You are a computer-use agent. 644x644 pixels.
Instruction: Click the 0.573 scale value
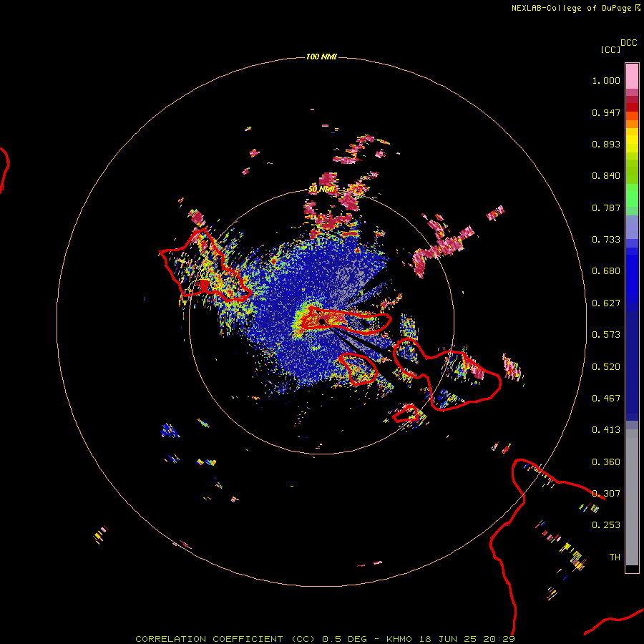pyautogui.click(x=606, y=335)
